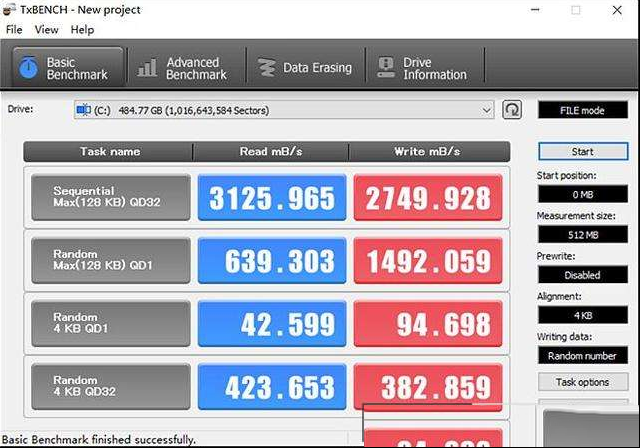Change Writing data Random number setting
This screenshot has width=640, height=448.
[x=583, y=355]
